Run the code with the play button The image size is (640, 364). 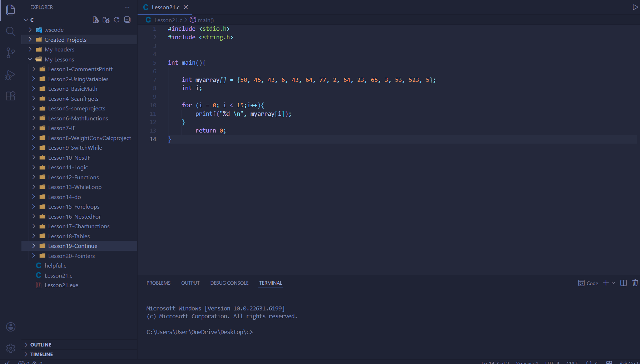point(635,7)
